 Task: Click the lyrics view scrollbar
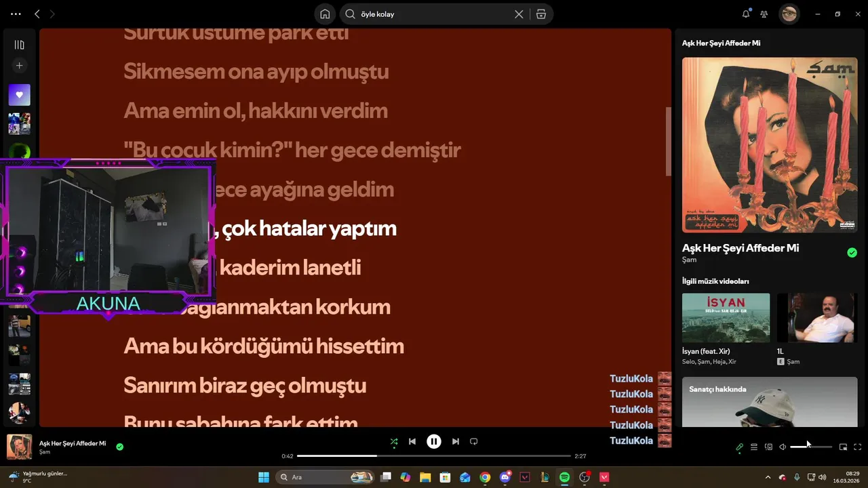pos(668,141)
